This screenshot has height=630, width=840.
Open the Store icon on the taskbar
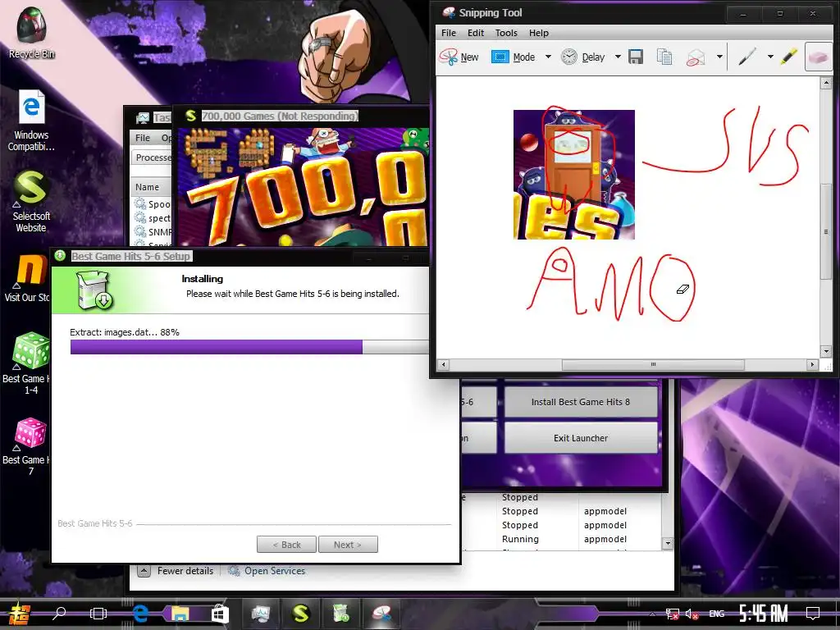tap(220, 614)
